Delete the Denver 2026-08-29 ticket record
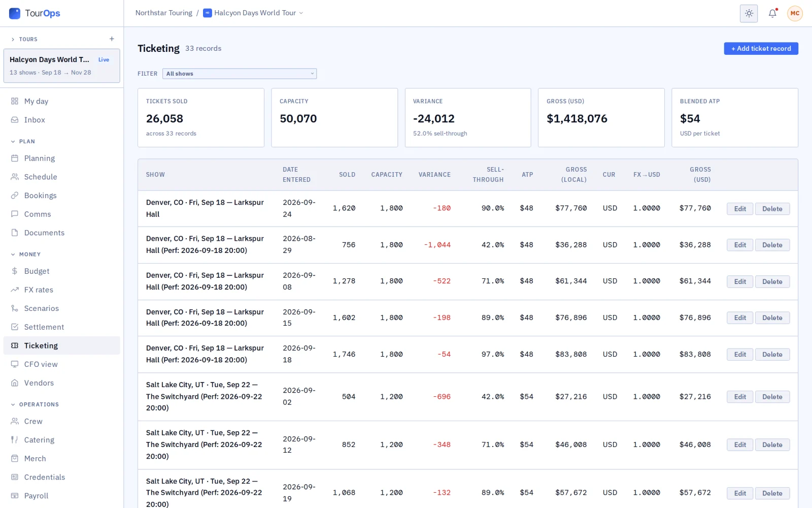 coord(772,245)
